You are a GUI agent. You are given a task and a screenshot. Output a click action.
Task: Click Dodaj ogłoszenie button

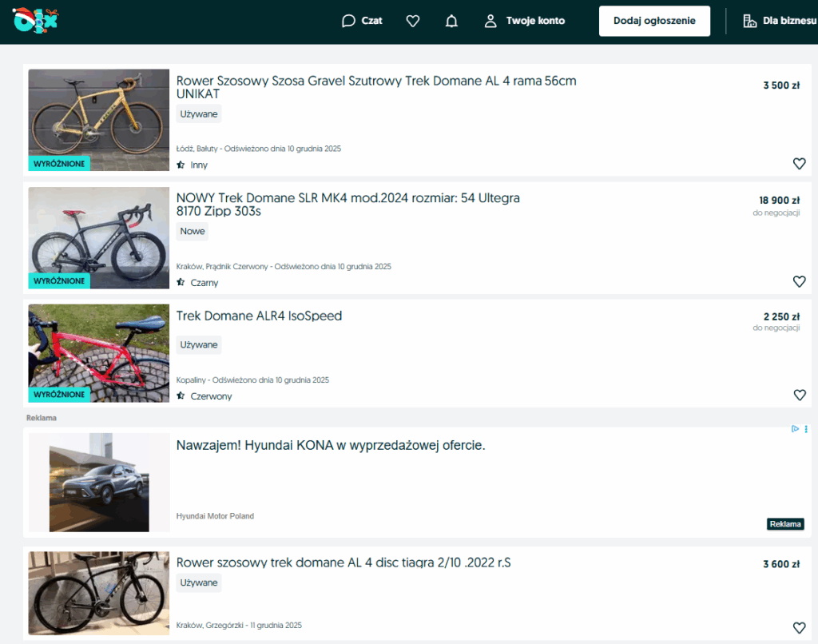coord(654,21)
